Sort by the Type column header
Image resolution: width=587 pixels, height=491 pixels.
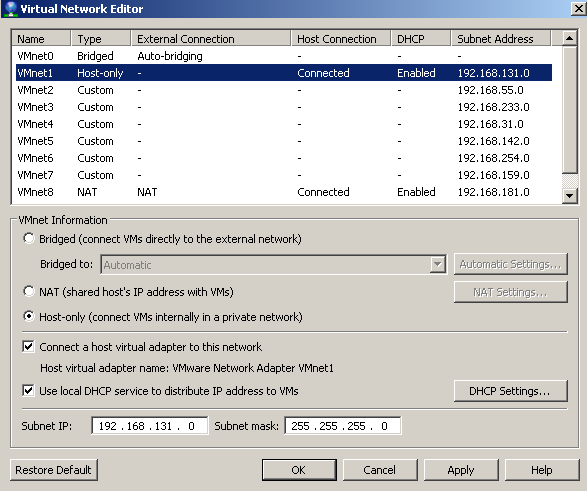[x=101, y=39]
